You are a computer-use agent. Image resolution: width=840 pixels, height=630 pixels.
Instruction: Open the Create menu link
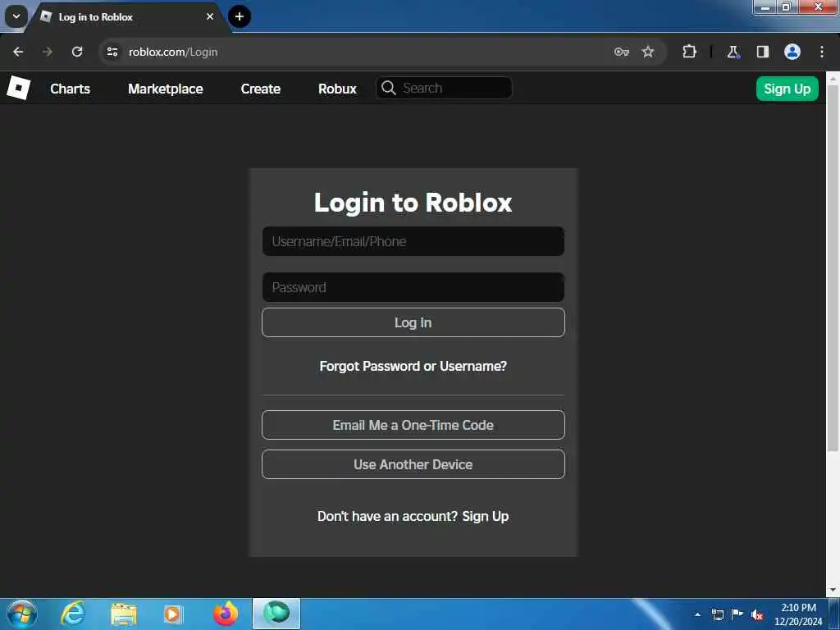click(261, 89)
